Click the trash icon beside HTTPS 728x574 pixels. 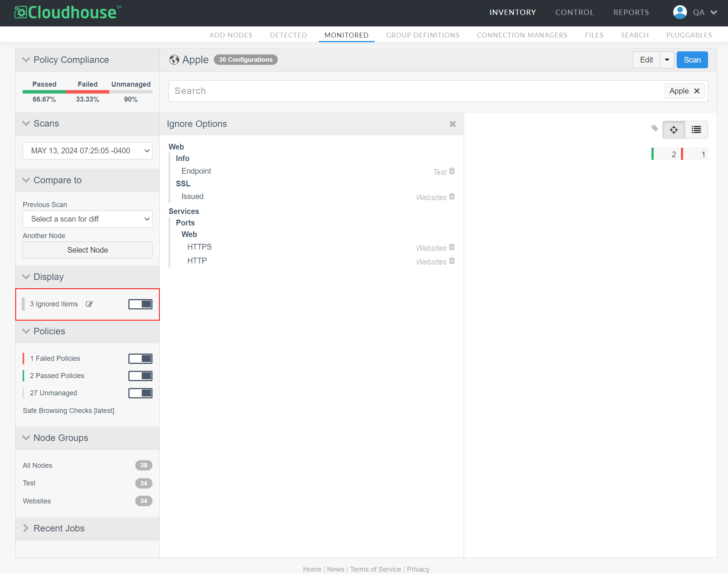tap(452, 247)
